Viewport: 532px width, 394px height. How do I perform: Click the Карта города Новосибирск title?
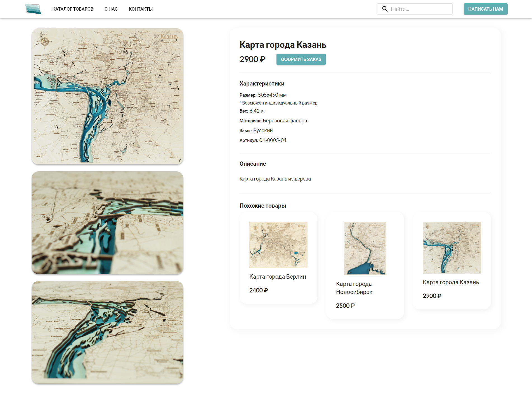[x=354, y=288]
